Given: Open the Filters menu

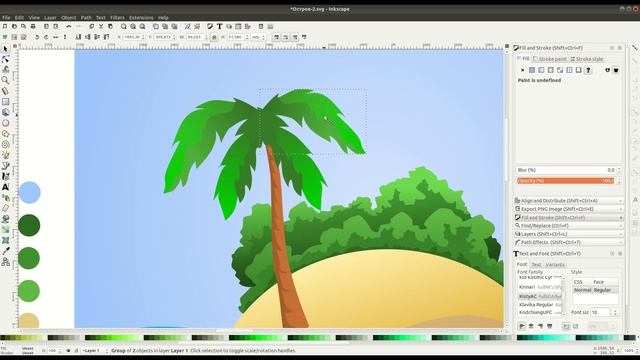Looking at the screenshot, I should pos(117,18).
